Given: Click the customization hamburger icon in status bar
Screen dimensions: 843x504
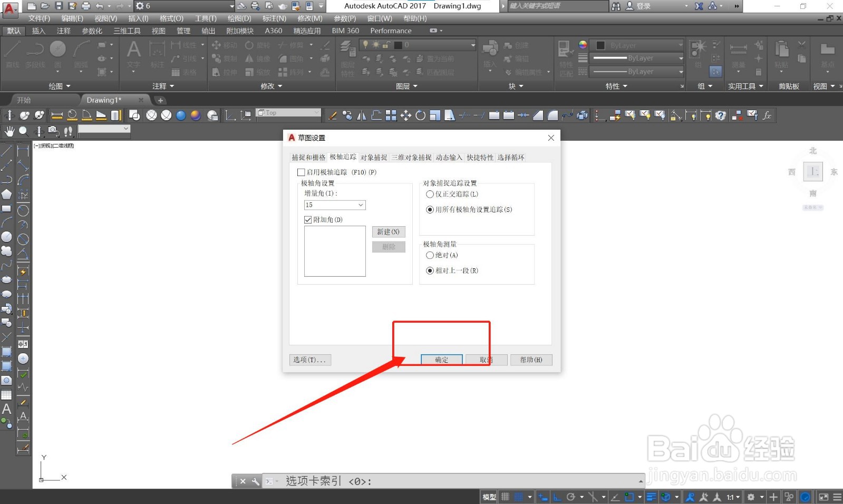Looking at the screenshot, I should tap(837, 497).
